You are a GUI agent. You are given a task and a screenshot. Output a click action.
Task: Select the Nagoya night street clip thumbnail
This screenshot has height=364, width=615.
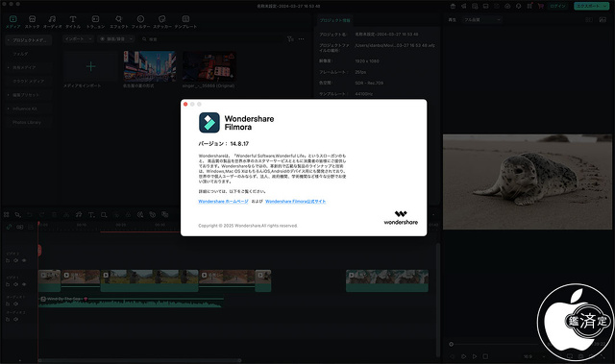150,66
